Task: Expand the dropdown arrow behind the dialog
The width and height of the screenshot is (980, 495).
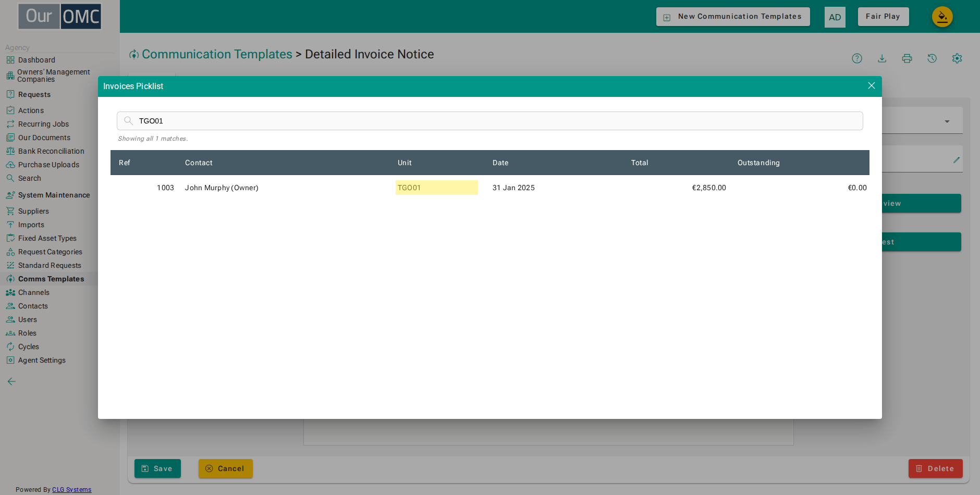Action: click(x=947, y=121)
